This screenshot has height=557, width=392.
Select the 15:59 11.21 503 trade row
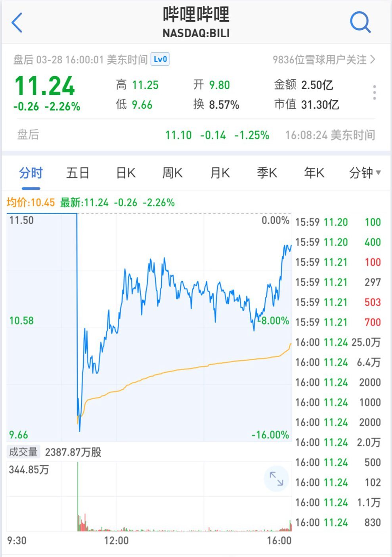(x=338, y=302)
